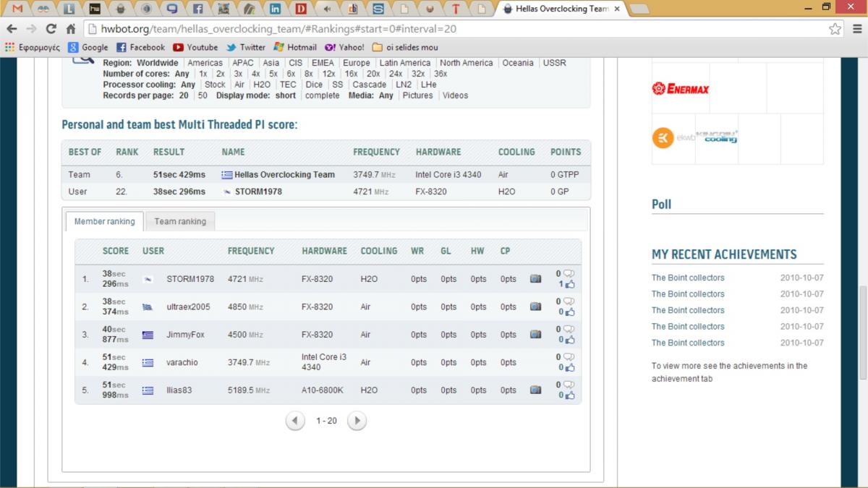Click the A10-6800K hardware cell
Viewport: 868px width, 488px height.
point(323,390)
